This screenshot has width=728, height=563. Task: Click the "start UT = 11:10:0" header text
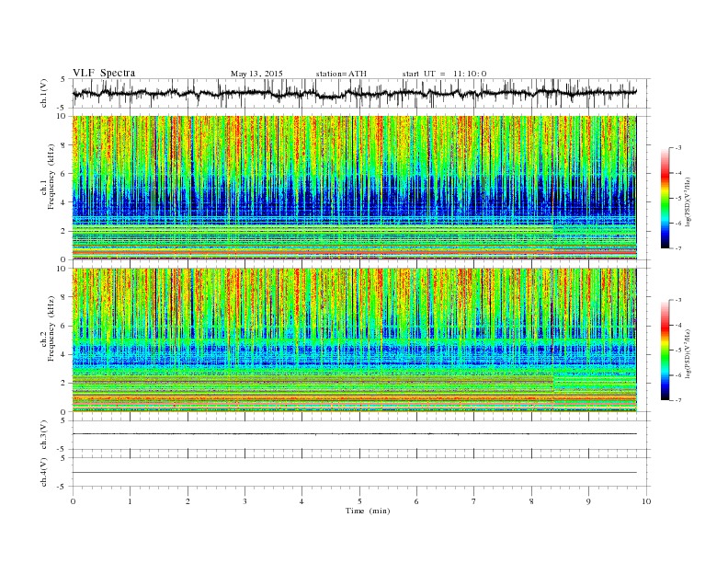point(444,74)
